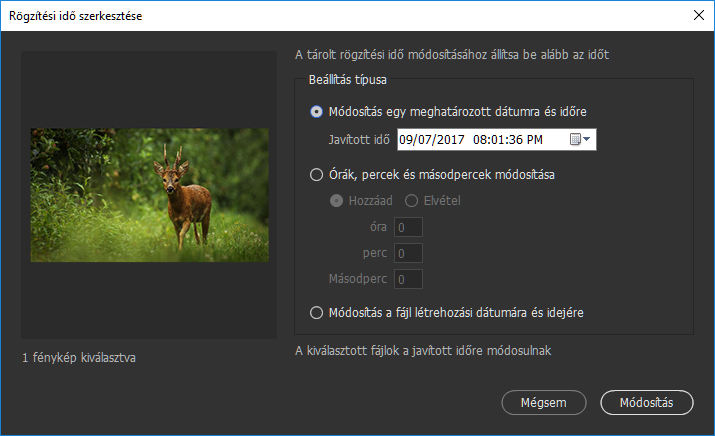Click the óra number field
The width and height of the screenshot is (715, 436).
click(408, 228)
